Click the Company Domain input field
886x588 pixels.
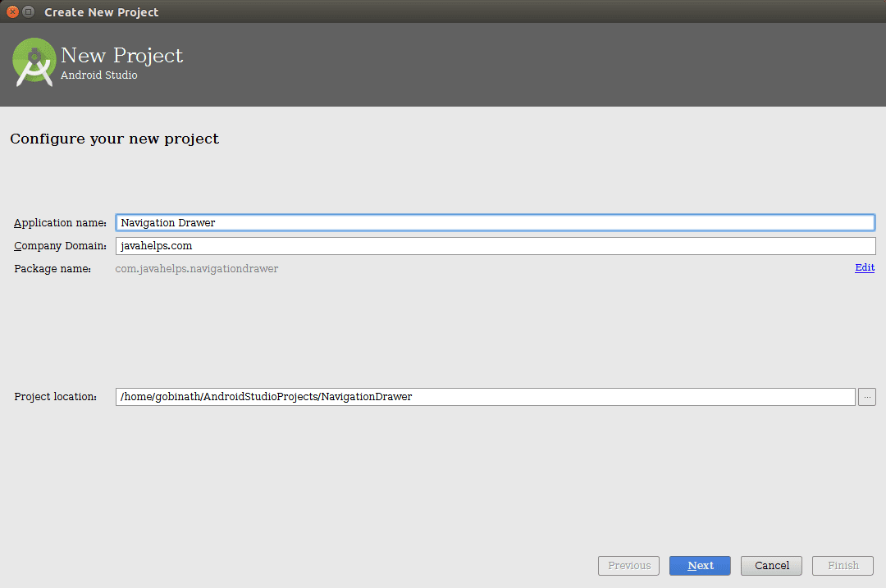pos(496,246)
